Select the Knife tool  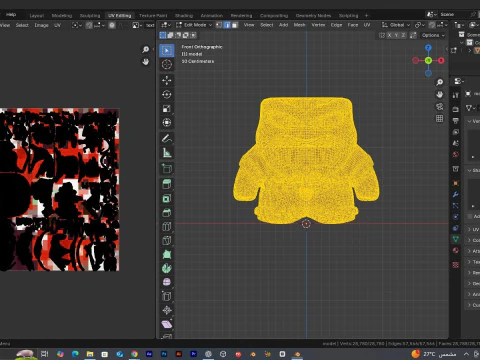167,240
